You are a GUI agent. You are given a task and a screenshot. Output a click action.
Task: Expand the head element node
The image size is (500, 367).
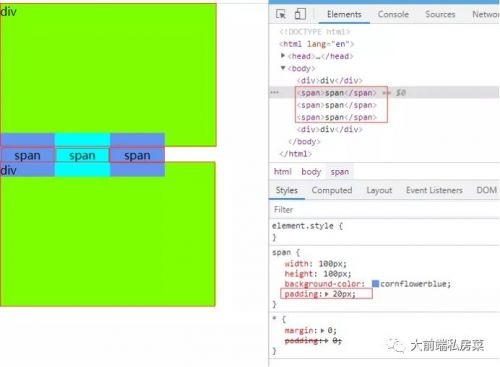click(283, 56)
